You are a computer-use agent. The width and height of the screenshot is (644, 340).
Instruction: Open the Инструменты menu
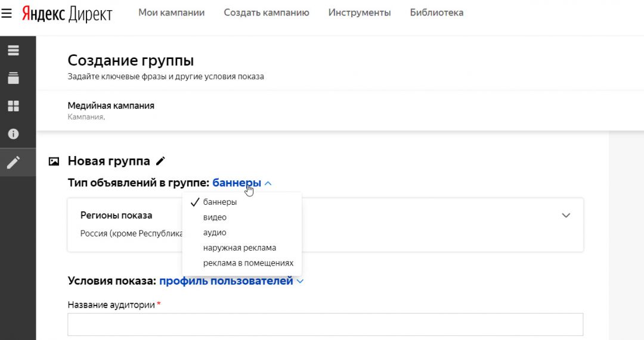(x=360, y=13)
